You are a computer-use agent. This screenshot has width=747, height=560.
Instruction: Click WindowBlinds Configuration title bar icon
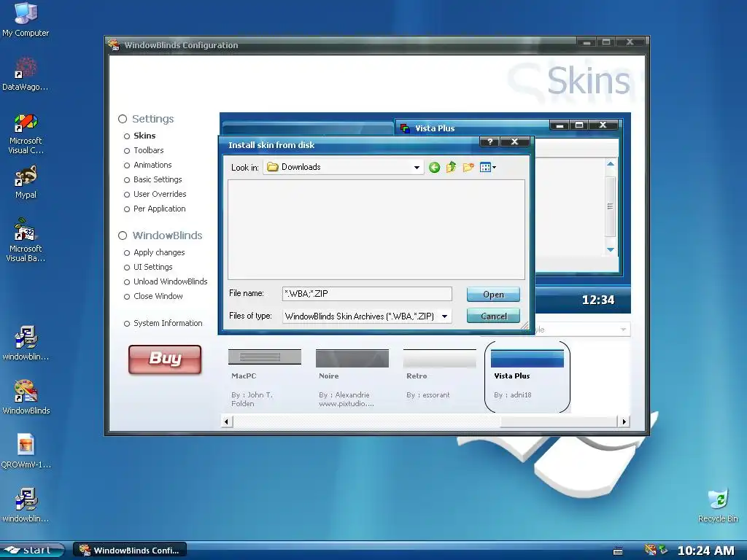[x=113, y=44]
